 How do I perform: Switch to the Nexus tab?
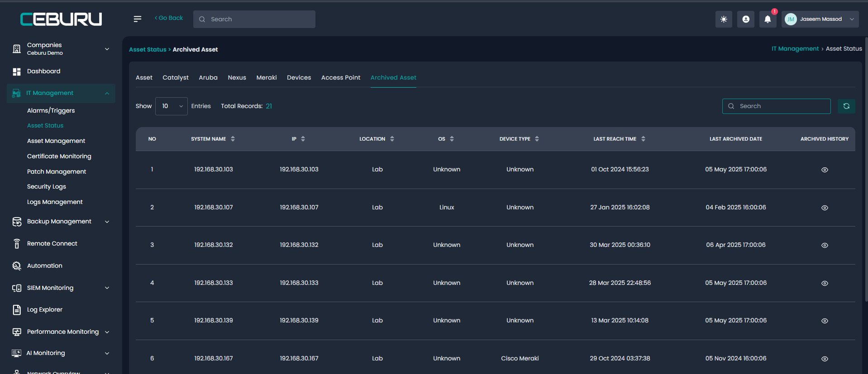point(237,78)
